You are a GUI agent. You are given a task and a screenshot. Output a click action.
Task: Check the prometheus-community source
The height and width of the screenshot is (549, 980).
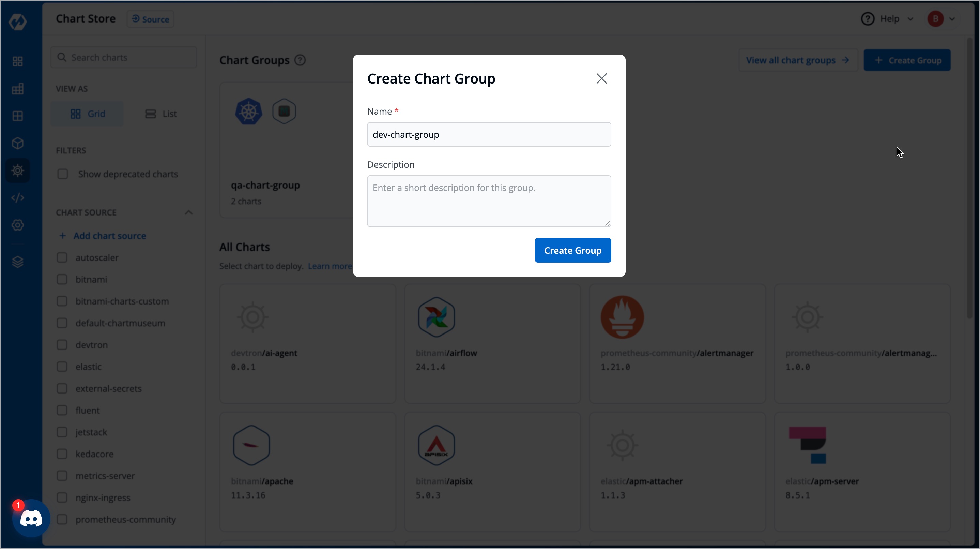pos(62,519)
